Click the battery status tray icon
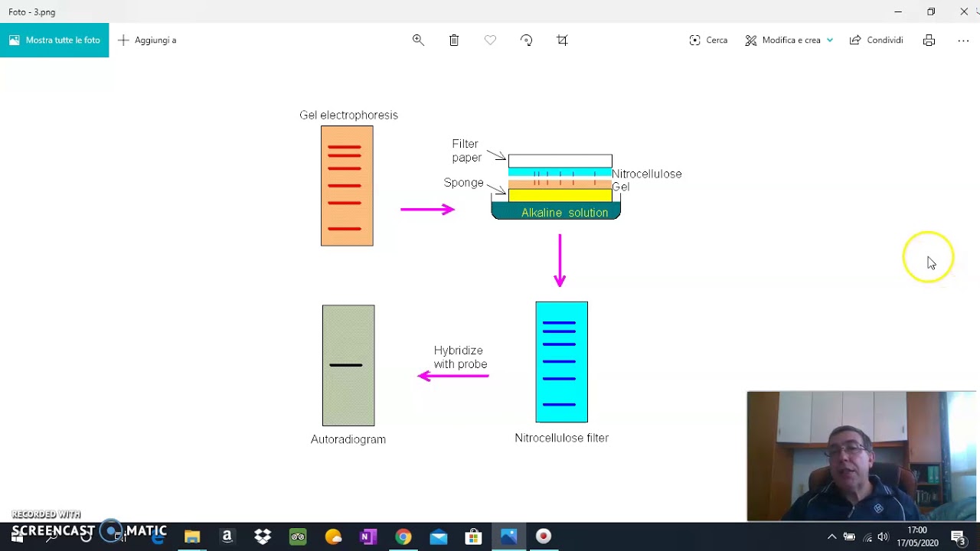980x551 pixels. pos(849,536)
